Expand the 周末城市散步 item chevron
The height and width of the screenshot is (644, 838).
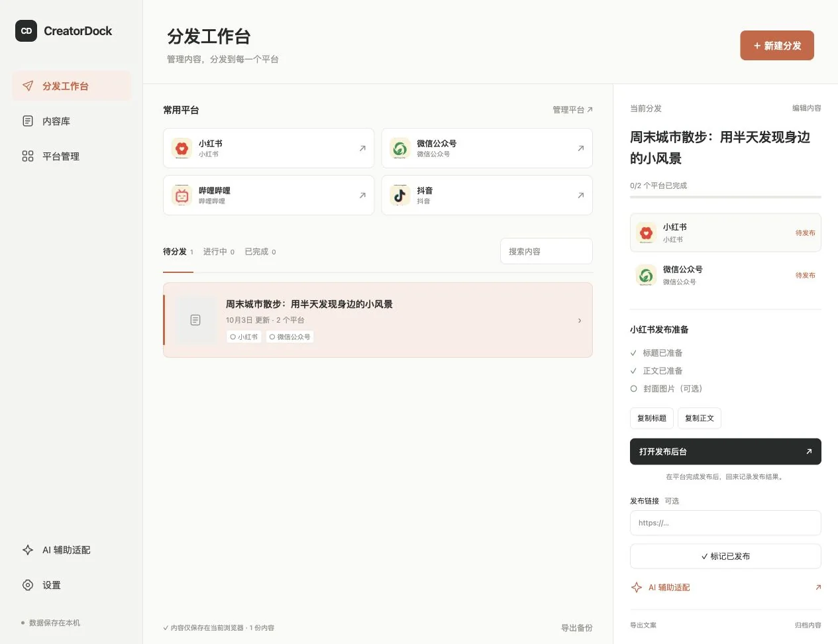[580, 321]
